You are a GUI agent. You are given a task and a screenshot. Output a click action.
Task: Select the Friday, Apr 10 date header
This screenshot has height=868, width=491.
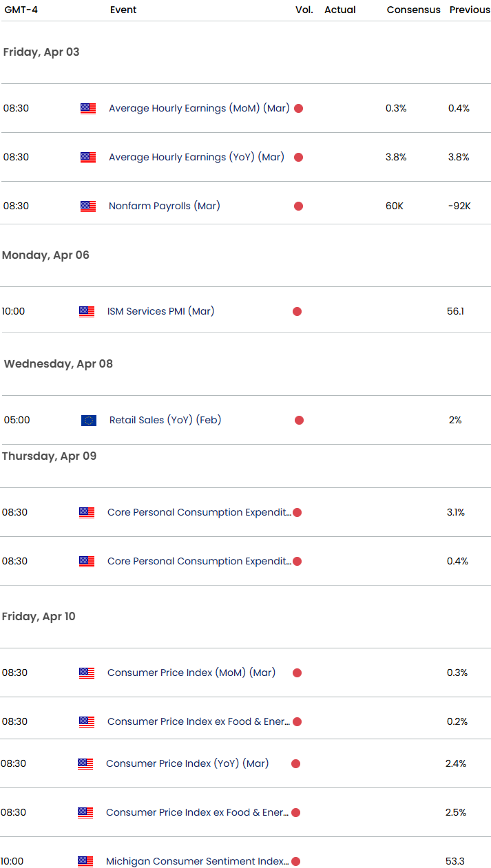click(x=39, y=616)
